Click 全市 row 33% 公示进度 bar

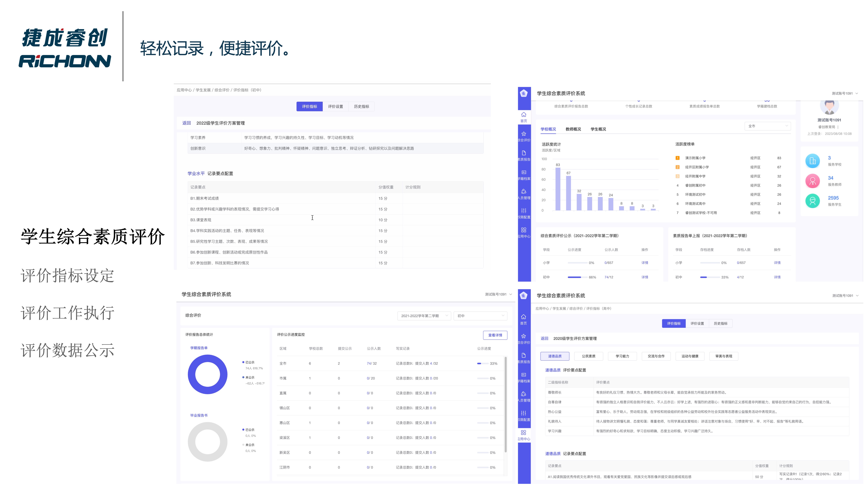pos(483,364)
